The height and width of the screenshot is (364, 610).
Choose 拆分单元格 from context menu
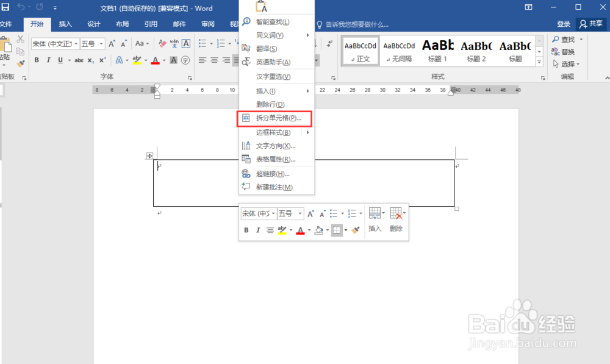276,118
